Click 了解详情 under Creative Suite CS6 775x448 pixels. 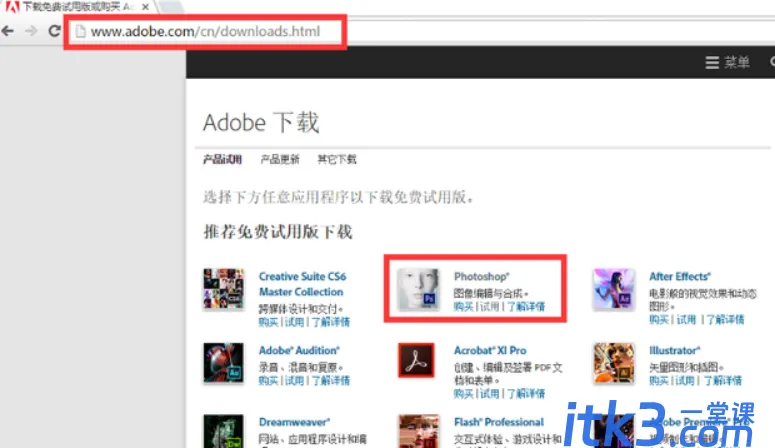[330, 322]
